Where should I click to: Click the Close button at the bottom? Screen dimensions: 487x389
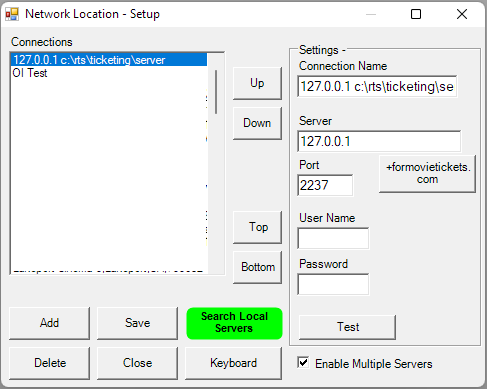tap(137, 363)
